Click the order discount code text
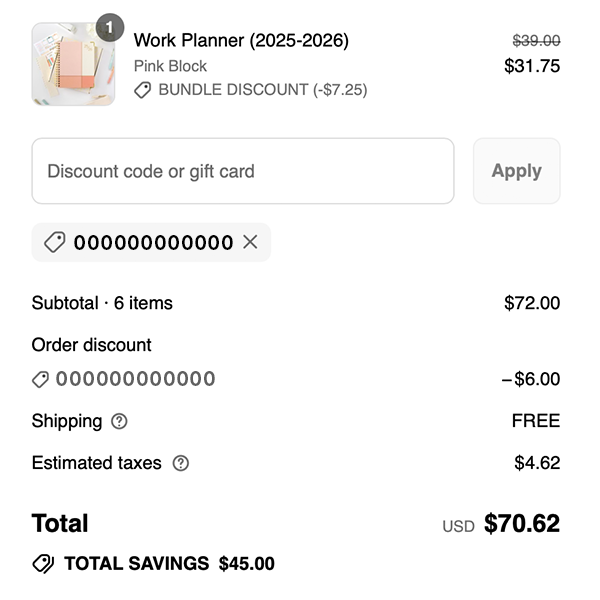Viewport: 600px width, 600px height. [x=135, y=379]
